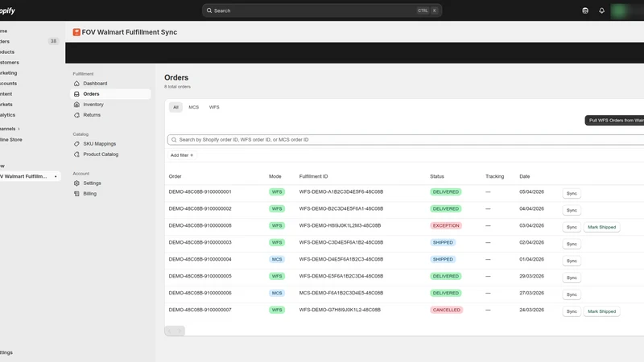Sync the CANCELLED order 9100000007

572,311
